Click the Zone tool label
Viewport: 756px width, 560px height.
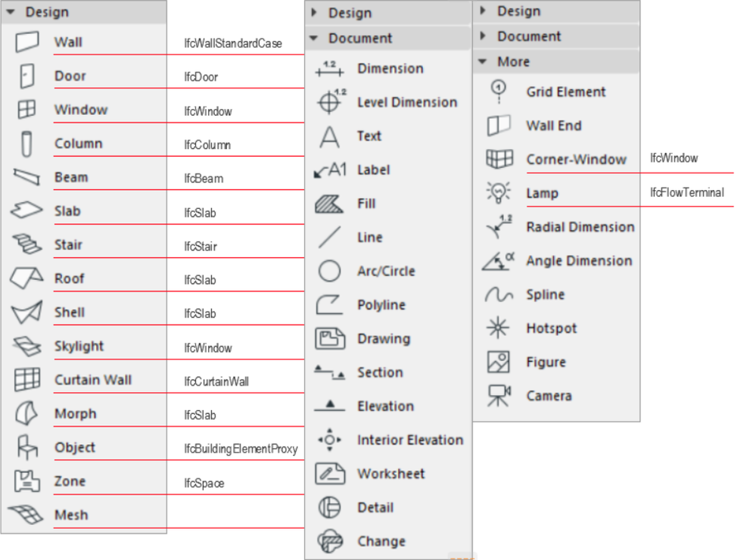click(70, 481)
